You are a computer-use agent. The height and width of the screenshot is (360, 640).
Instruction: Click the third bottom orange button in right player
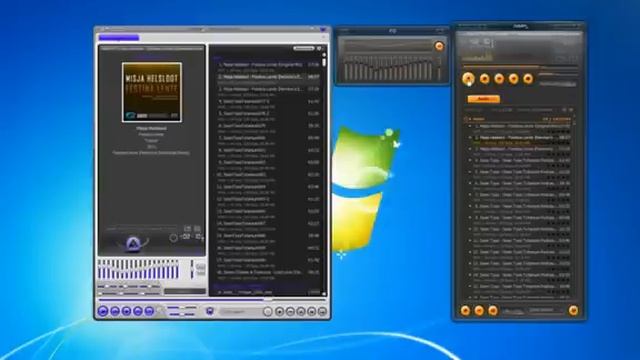click(x=493, y=311)
